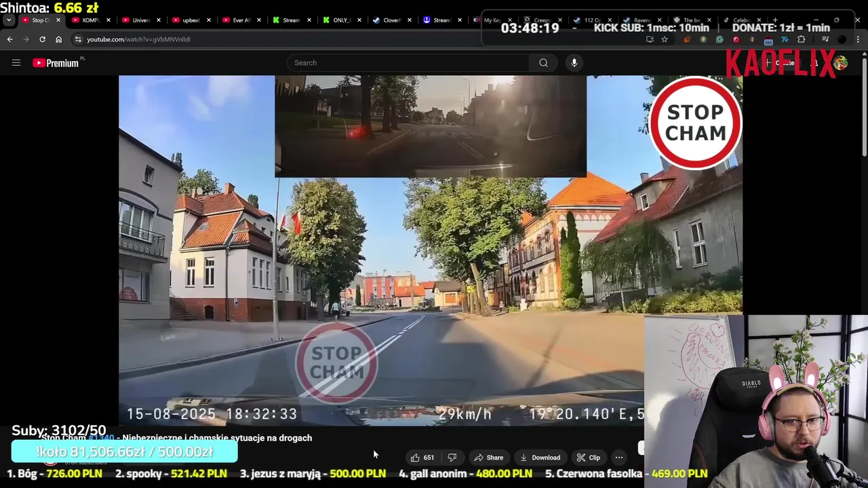The width and height of the screenshot is (868, 488).
Task: Click the red round extension icon
Action: point(736,39)
